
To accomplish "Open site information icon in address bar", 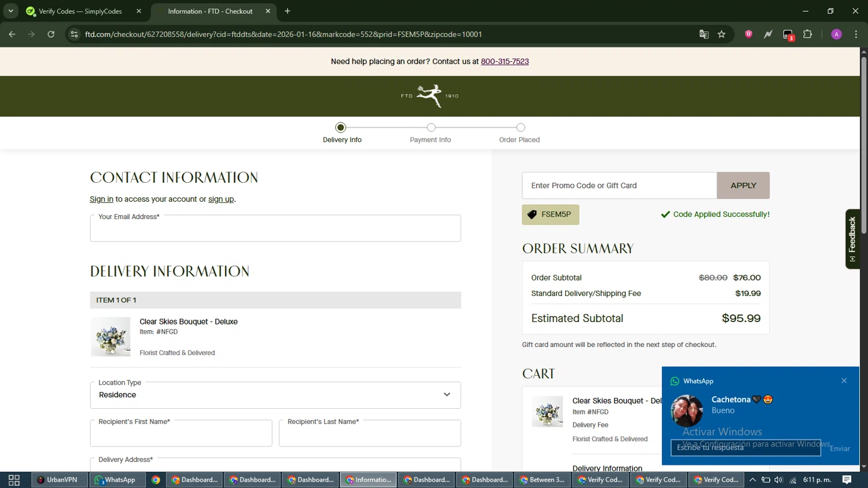I will (x=74, y=34).
